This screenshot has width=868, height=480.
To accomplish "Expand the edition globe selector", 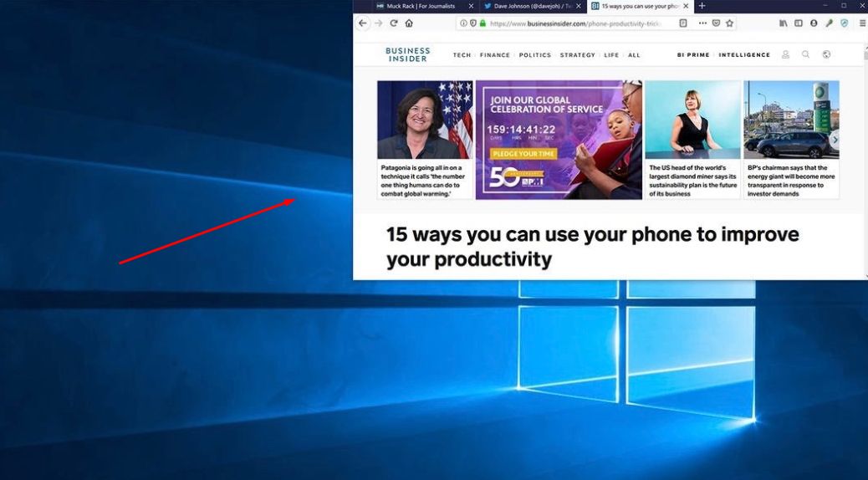I will pyautogui.click(x=826, y=54).
